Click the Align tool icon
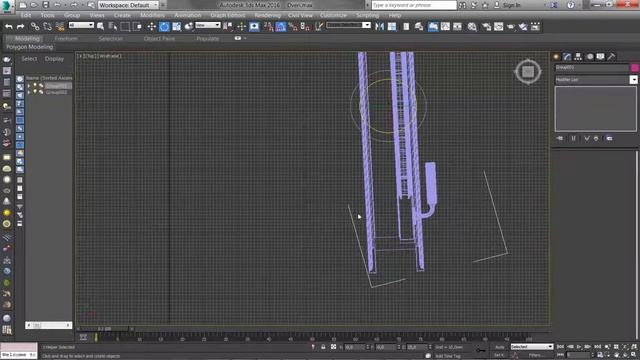The image size is (640, 360). click(392, 27)
